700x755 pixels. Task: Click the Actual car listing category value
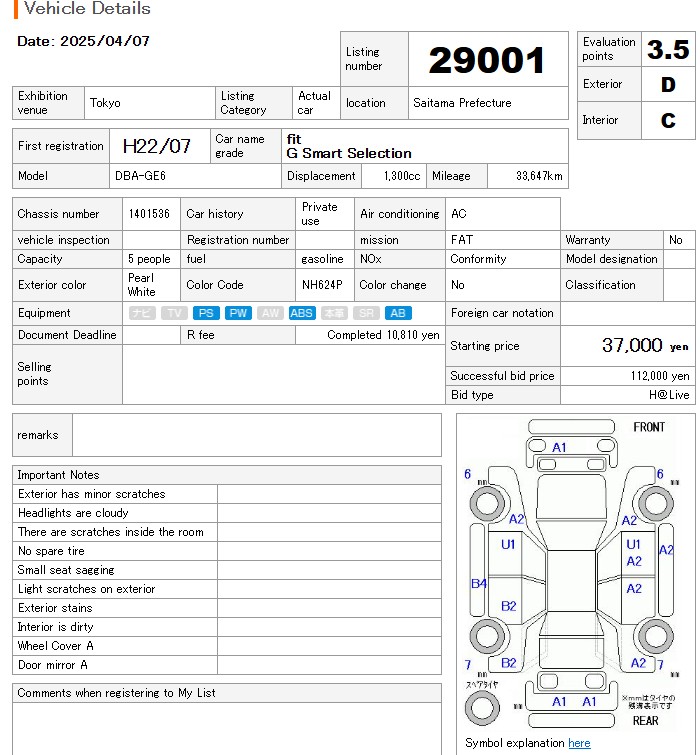coord(314,103)
